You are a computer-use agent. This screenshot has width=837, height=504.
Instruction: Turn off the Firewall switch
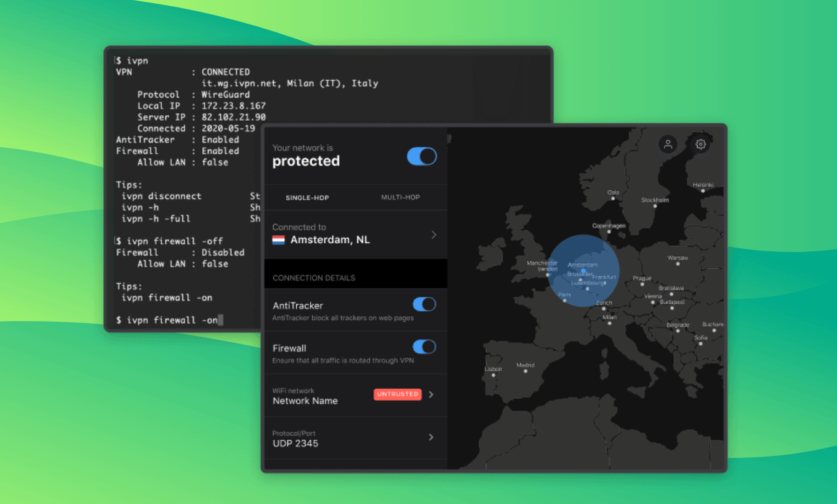[x=424, y=347]
